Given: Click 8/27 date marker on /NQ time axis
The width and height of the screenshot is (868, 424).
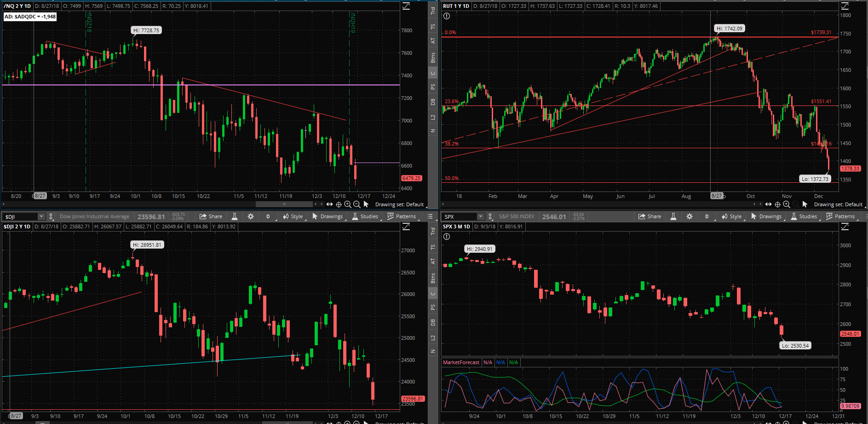Looking at the screenshot, I should click(x=40, y=196).
